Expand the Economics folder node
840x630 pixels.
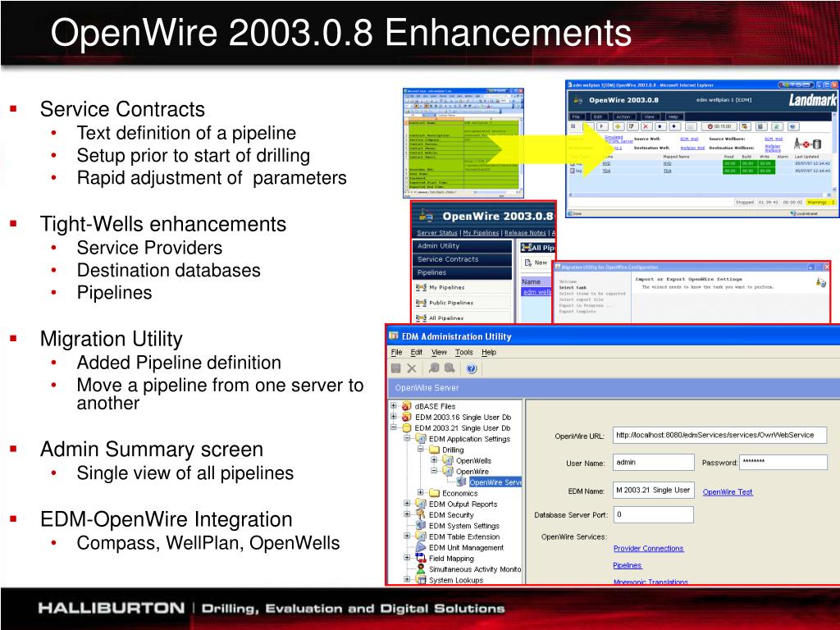tap(421, 492)
